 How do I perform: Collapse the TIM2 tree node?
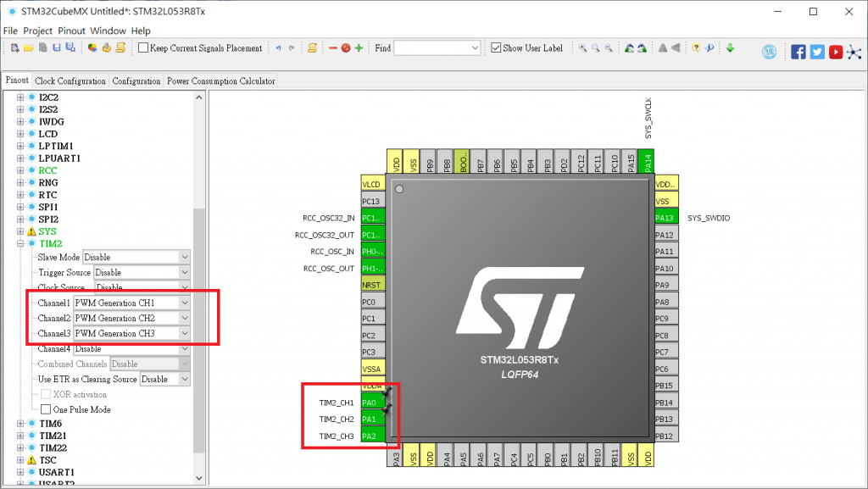pyautogui.click(x=20, y=243)
